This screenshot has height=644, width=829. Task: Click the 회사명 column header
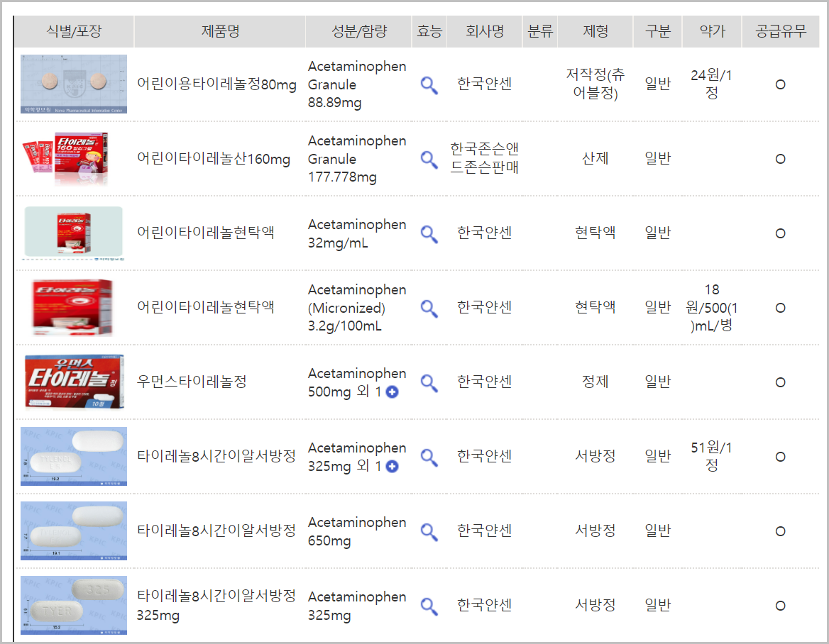(x=484, y=31)
